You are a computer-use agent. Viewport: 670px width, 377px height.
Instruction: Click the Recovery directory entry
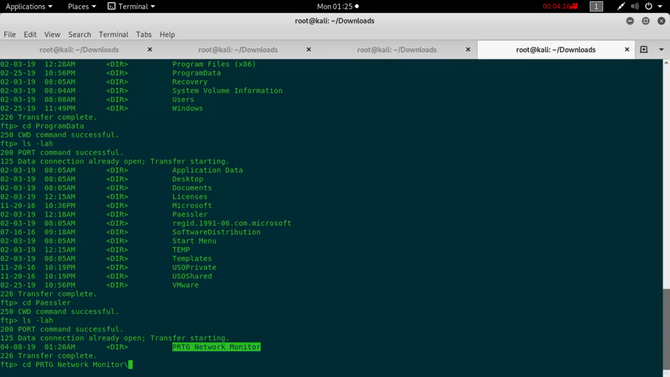pos(190,82)
